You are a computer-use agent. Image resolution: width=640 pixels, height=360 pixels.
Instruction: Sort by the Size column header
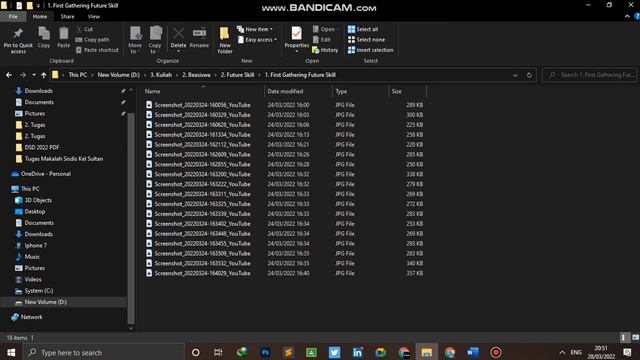(408, 91)
